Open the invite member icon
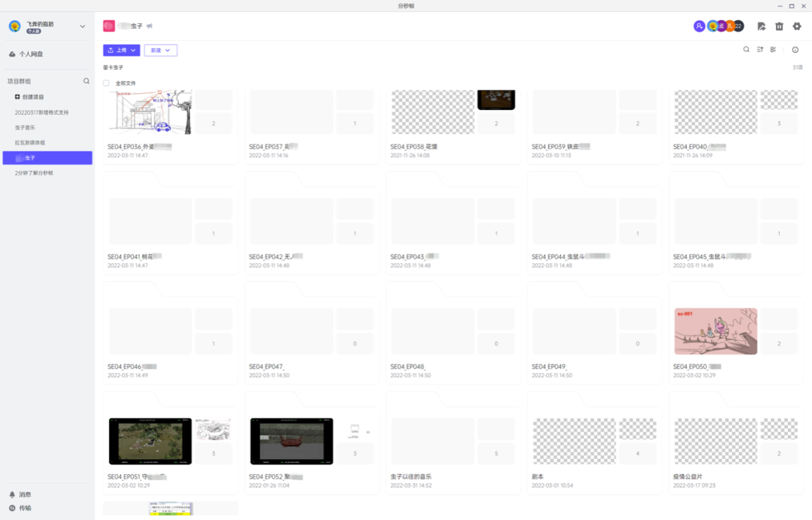The height and width of the screenshot is (520, 812). click(699, 26)
